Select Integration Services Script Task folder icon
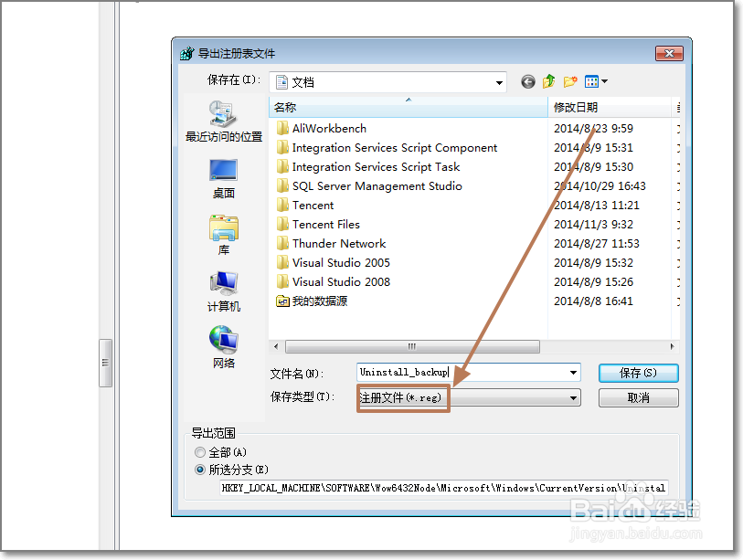The height and width of the screenshot is (560, 743). tap(282, 167)
